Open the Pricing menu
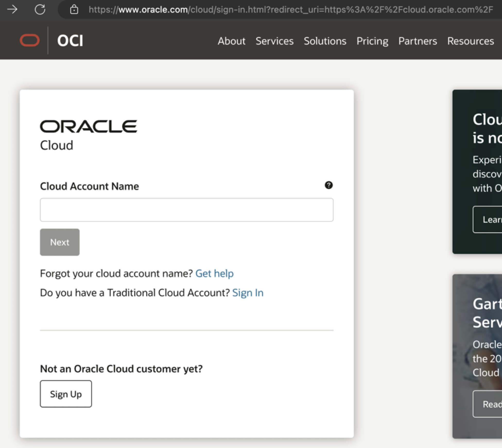Screen dimensions: 502x448 tap(372, 41)
